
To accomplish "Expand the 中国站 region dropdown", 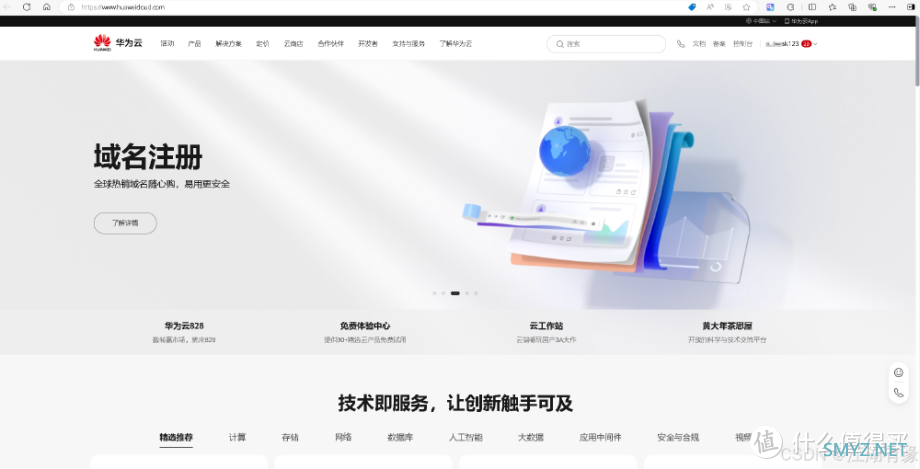I will coord(761,21).
